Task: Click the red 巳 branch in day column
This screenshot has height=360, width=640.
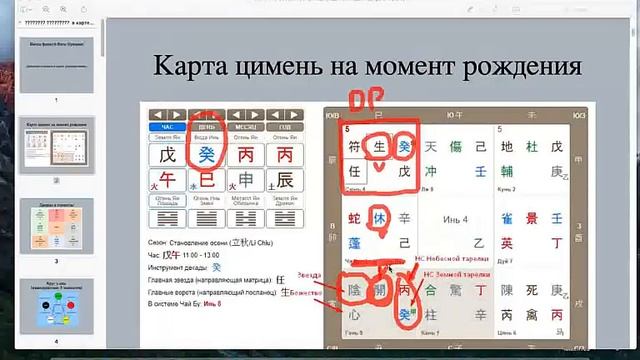Action: pos(207,180)
